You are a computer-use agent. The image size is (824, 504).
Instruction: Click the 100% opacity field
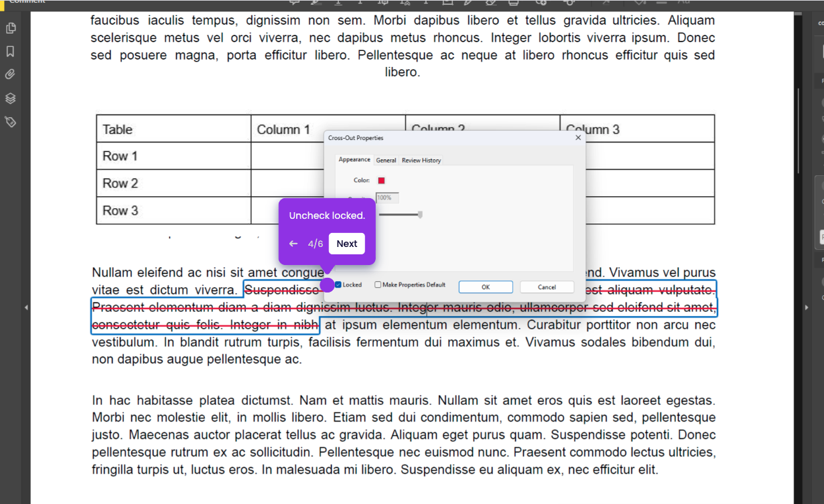tap(387, 197)
